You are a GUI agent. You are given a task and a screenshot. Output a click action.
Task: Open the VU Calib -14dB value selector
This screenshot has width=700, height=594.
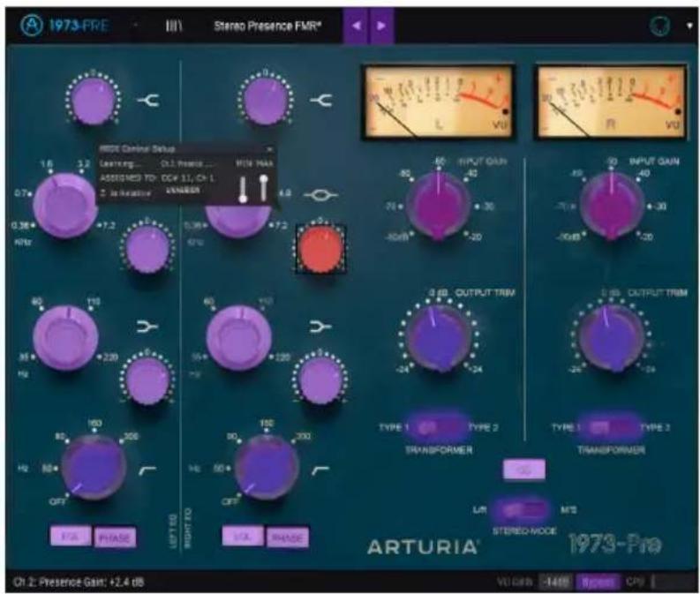[555, 582]
